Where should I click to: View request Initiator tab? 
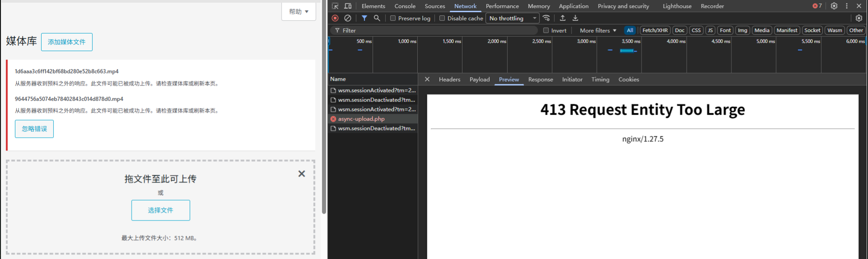pos(572,79)
